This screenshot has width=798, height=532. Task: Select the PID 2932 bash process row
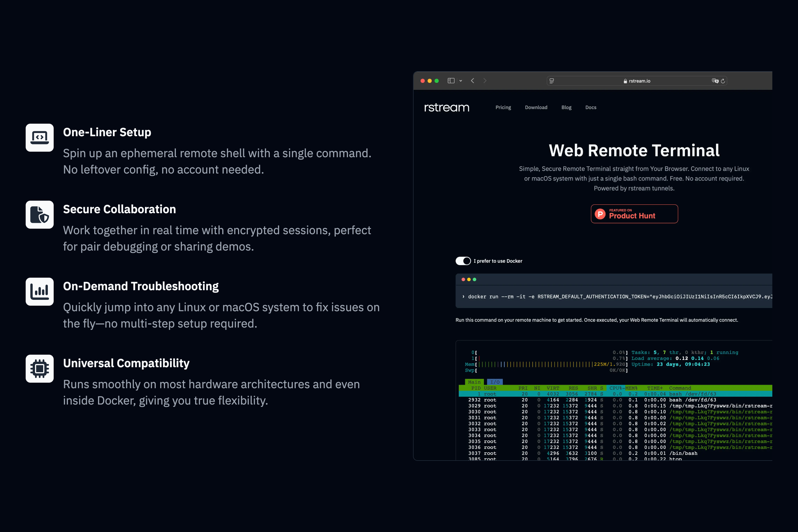(615, 400)
